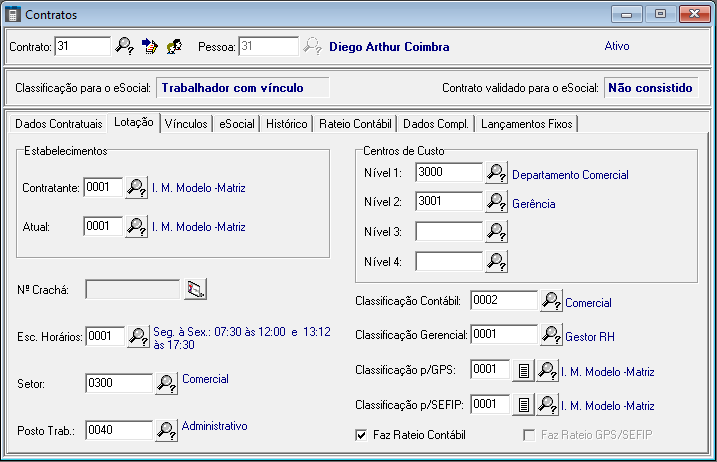Search cost center Nível 4
Image resolution: width=717 pixels, height=462 pixels.
496,262
